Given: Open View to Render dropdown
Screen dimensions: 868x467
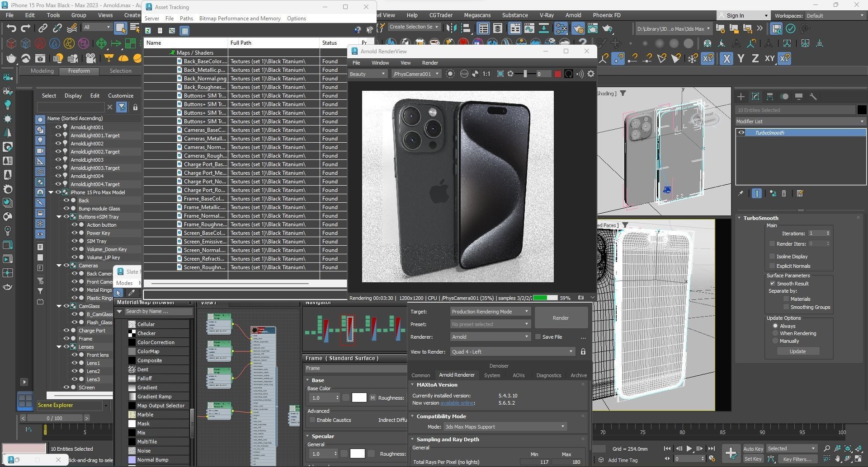Looking at the screenshot, I should pyautogui.click(x=512, y=352).
